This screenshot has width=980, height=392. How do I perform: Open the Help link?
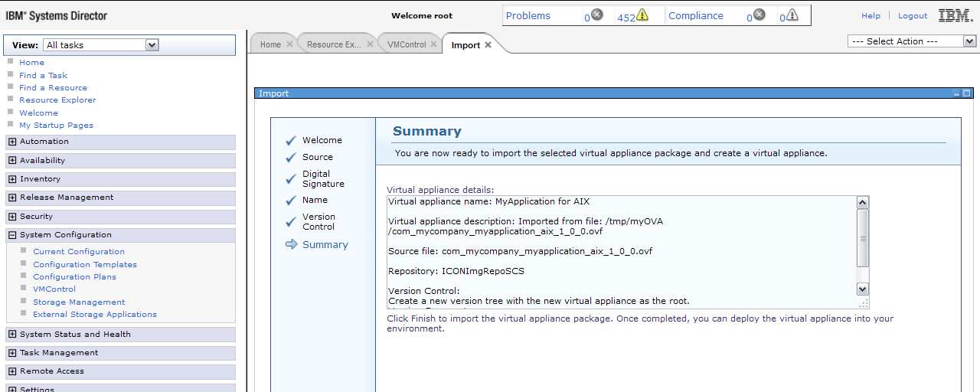coord(871,15)
